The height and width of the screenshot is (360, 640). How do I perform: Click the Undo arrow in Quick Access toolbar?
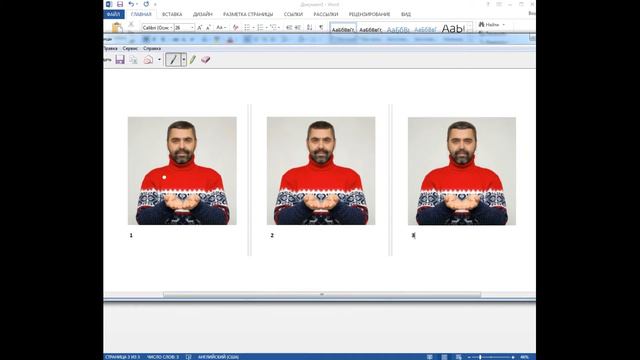[131, 4]
